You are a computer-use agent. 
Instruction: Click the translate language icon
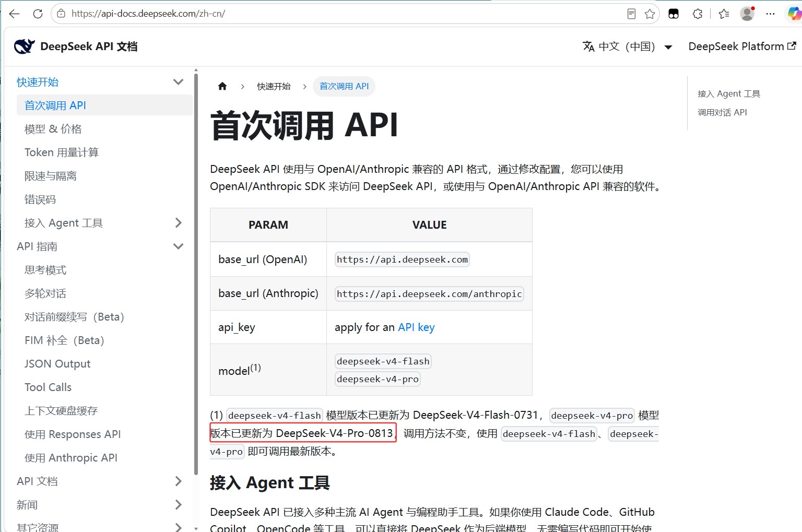click(588, 46)
